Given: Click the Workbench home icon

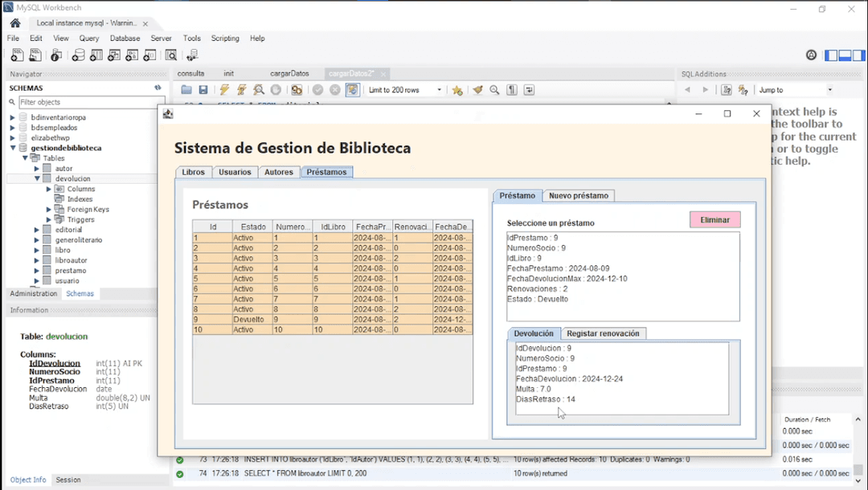Looking at the screenshot, I should click(x=14, y=23).
